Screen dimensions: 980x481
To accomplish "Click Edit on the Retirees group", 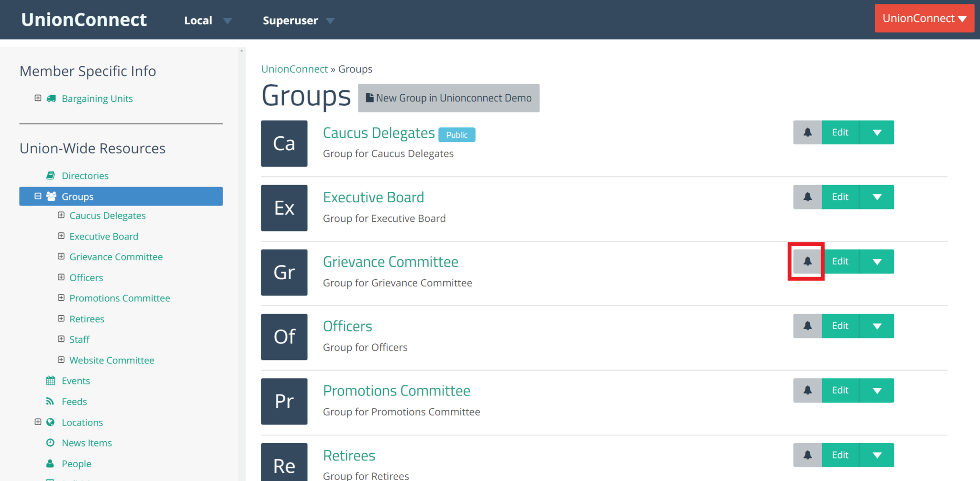I will point(840,455).
